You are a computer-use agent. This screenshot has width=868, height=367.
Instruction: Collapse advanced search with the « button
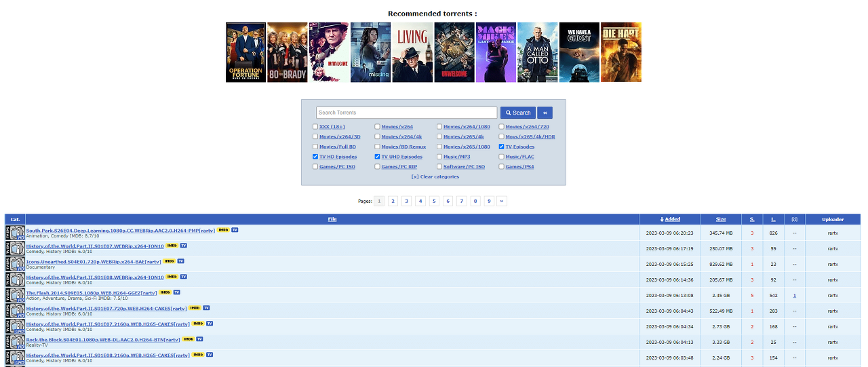coord(545,113)
